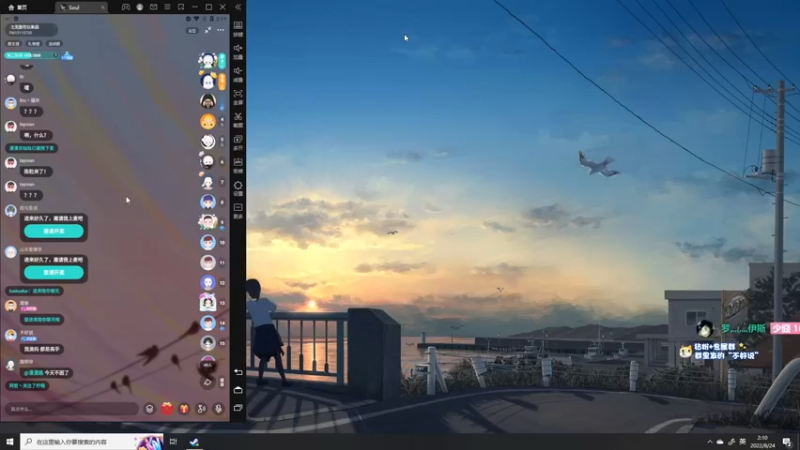The image size is (800, 450).
Task: Click the room title pill at top
Action: pyautogui.click(x=31, y=30)
